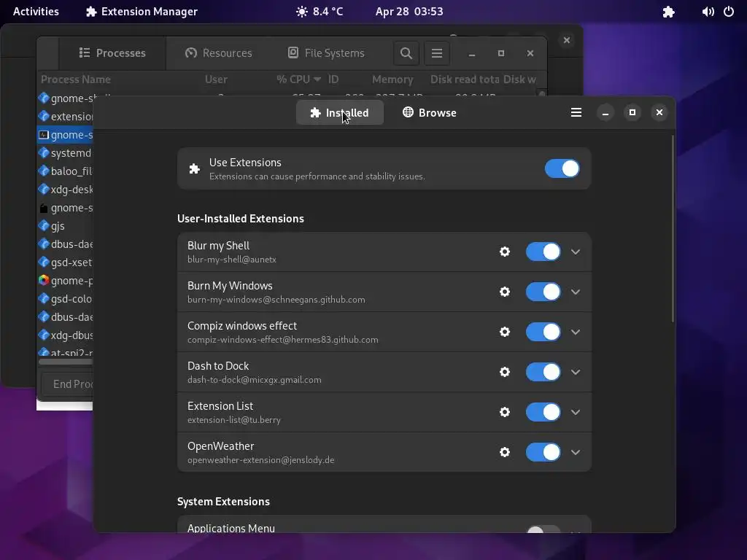747x560 pixels.
Task: Select the xdg-desk process row
Action: pos(65,189)
